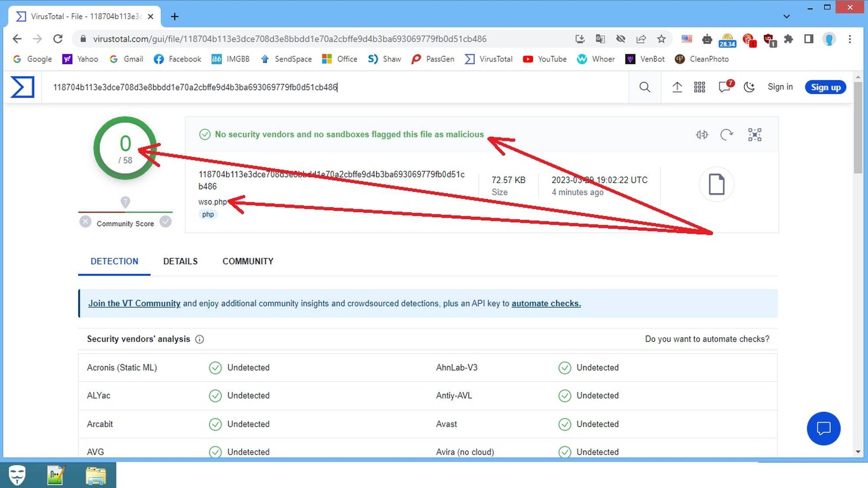Click the reanalyze file icon
This screenshot has width=868, height=488.
click(x=727, y=135)
